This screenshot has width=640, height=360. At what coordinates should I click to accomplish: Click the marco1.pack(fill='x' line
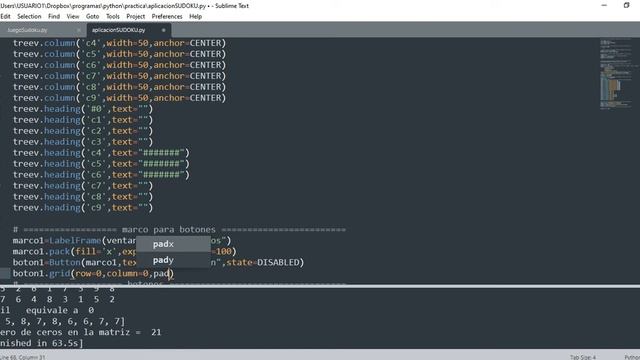124,251
